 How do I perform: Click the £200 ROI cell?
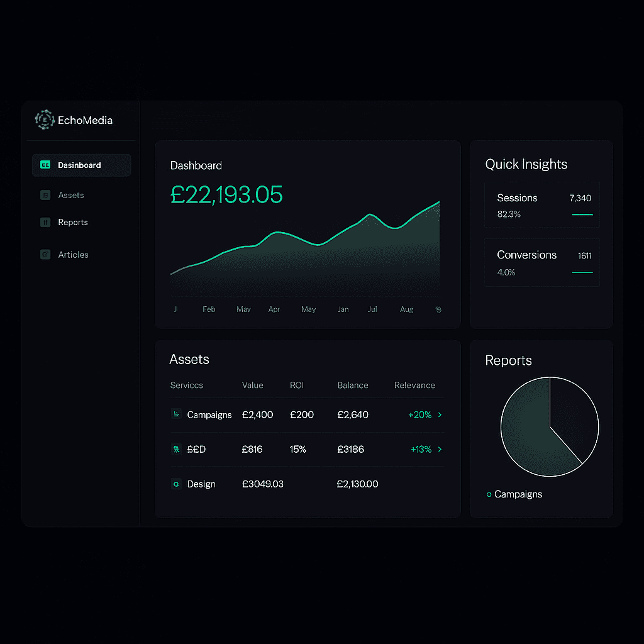[302, 415]
